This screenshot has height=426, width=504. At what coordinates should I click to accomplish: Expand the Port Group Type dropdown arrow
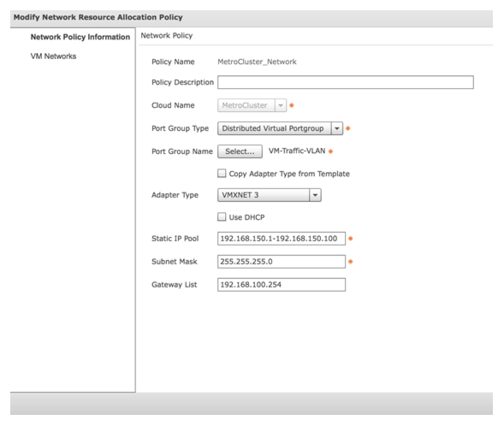tap(337, 128)
